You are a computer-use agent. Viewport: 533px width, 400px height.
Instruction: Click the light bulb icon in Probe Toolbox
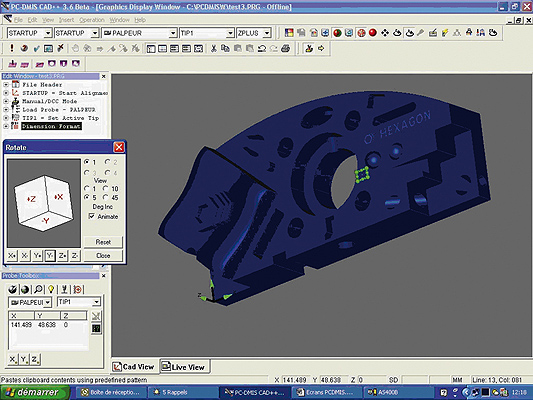click(x=51, y=289)
